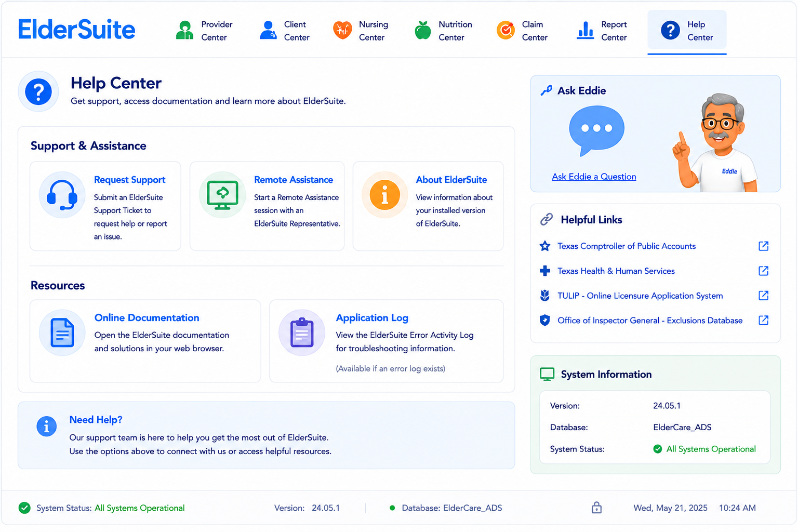Screen dimensions: 798x532
Task: Open the Request Support link
Action: pos(129,180)
